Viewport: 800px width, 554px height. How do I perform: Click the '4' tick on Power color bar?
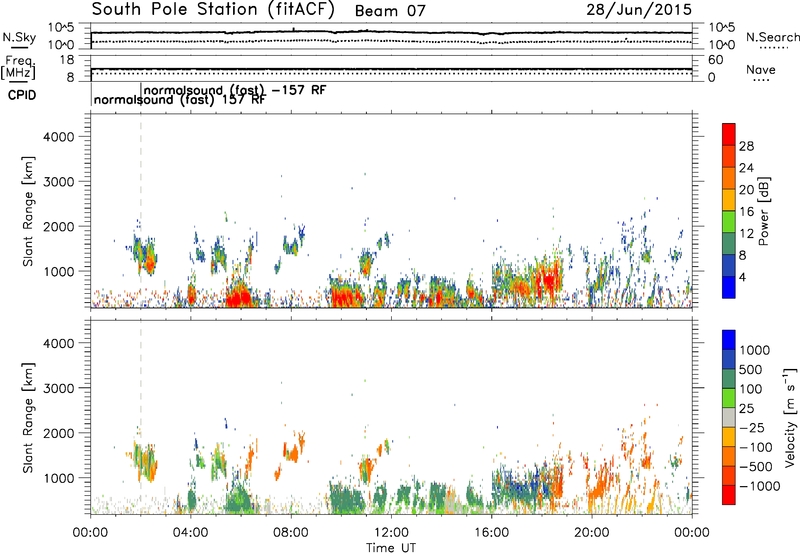click(x=742, y=277)
